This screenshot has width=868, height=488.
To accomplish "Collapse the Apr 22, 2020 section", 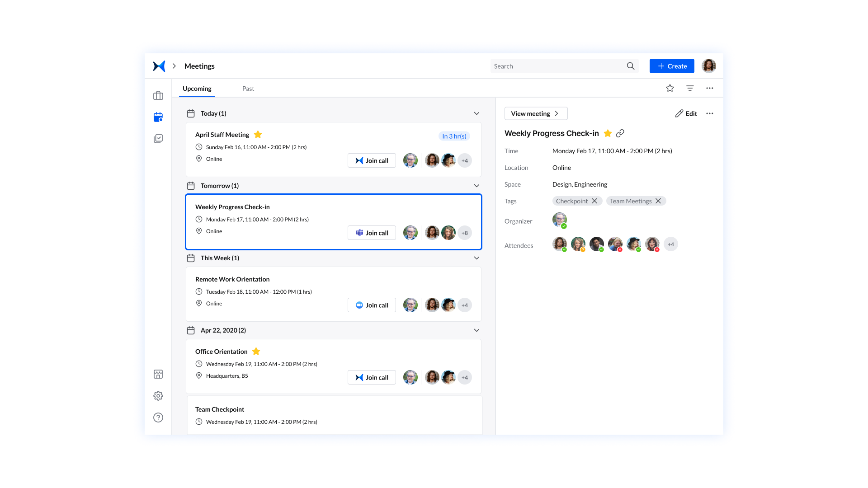I will (476, 330).
